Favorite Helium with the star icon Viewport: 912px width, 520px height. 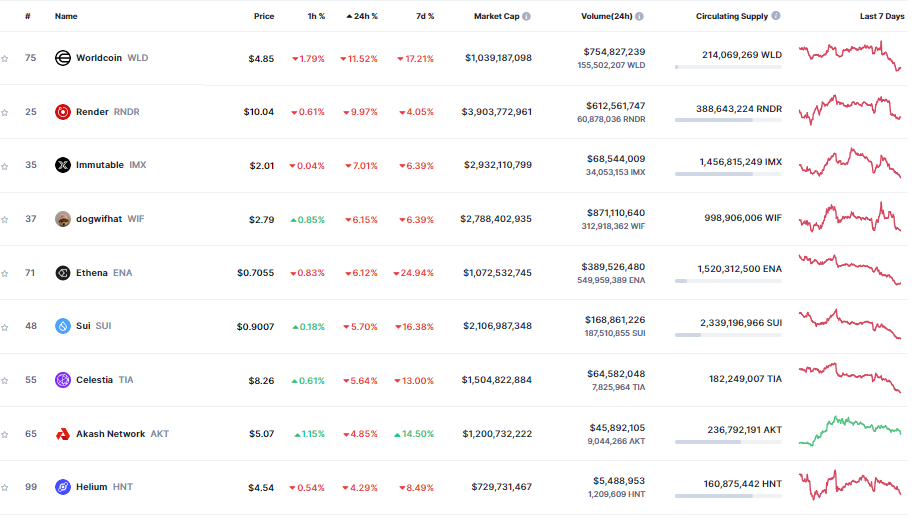(5, 487)
